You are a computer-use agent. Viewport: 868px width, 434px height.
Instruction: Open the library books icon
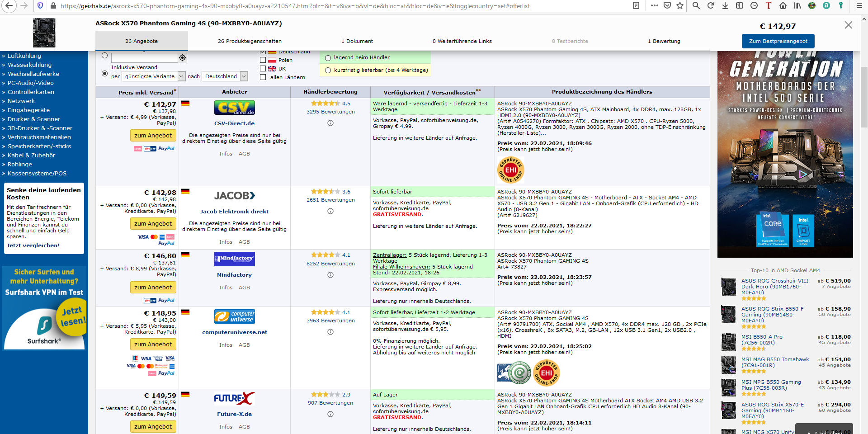pos(797,6)
